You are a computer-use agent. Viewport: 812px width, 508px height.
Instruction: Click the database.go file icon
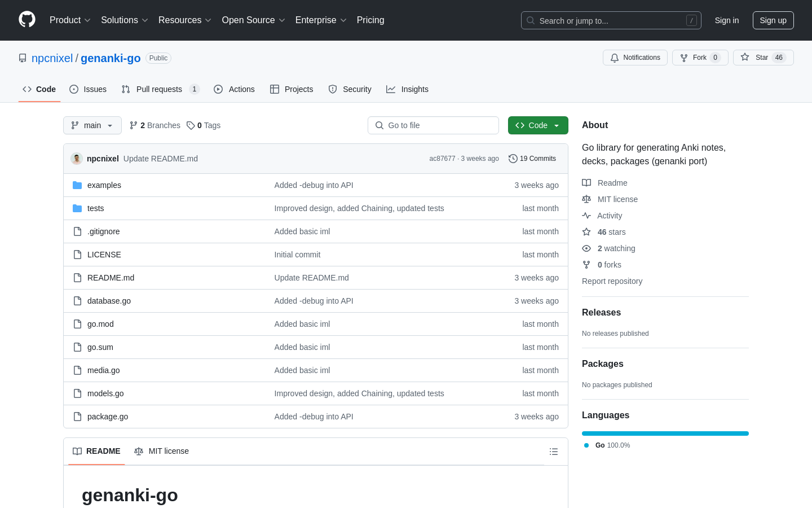pyautogui.click(x=77, y=301)
